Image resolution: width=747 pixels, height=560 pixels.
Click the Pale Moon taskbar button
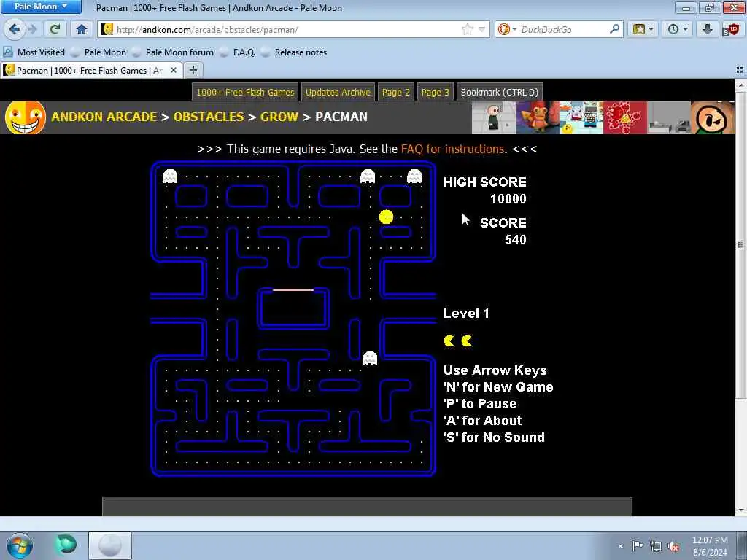click(x=110, y=545)
